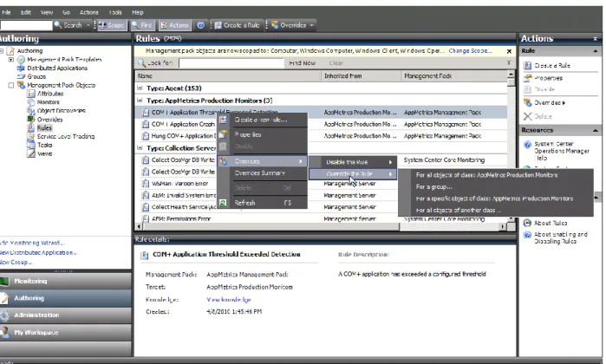Image resolution: width=606 pixels, height=364 pixels.
Task: Collapse AppMetrics Production Monitors group
Action: click(x=140, y=101)
